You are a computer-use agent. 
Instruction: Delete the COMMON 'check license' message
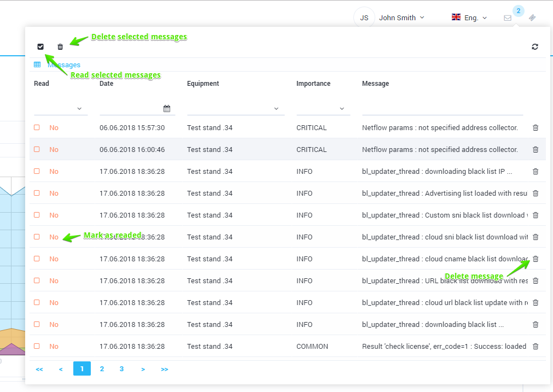(x=535, y=347)
